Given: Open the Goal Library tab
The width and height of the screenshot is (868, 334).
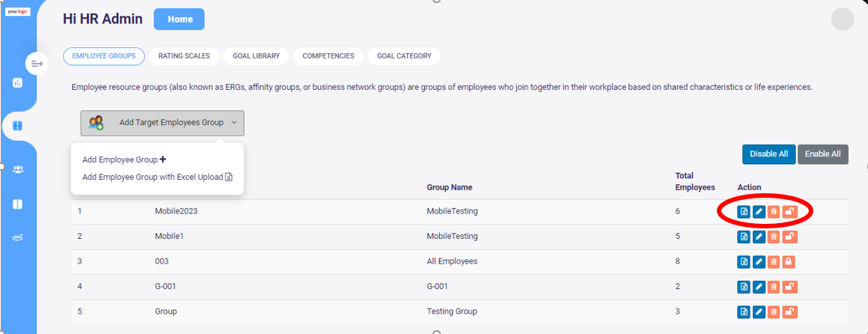Looking at the screenshot, I should [x=256, y=56].
